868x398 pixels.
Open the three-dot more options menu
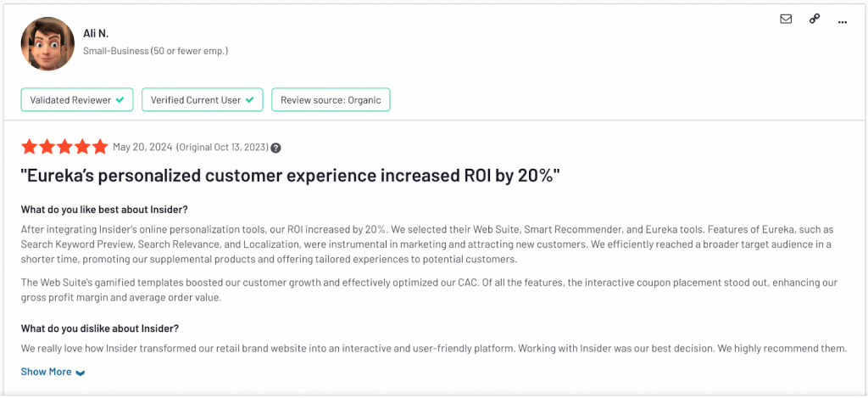842,20
